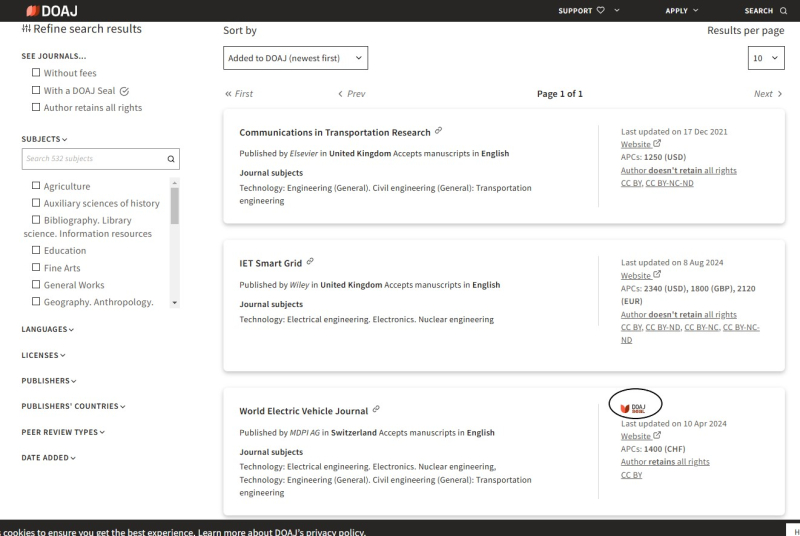Click the circled DOAJ Seal badge
Screen dimensions: 800x536
(x=634, y=404)
